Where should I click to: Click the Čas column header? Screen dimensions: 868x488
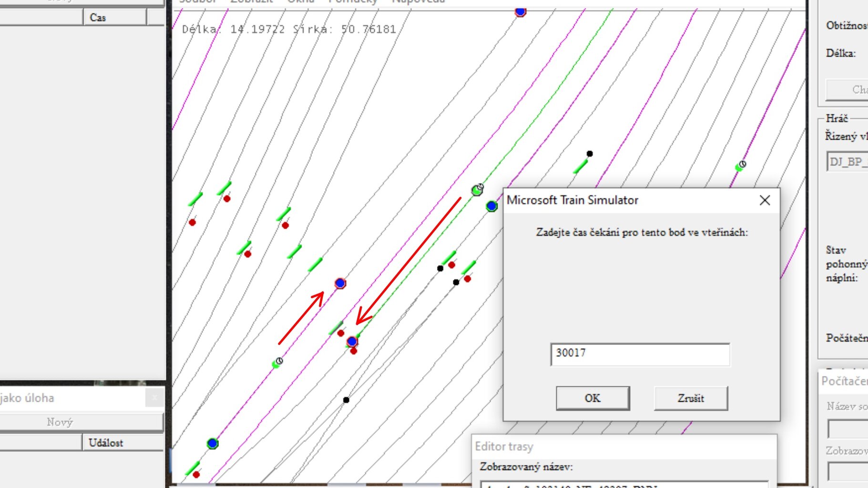coord(114,18)
